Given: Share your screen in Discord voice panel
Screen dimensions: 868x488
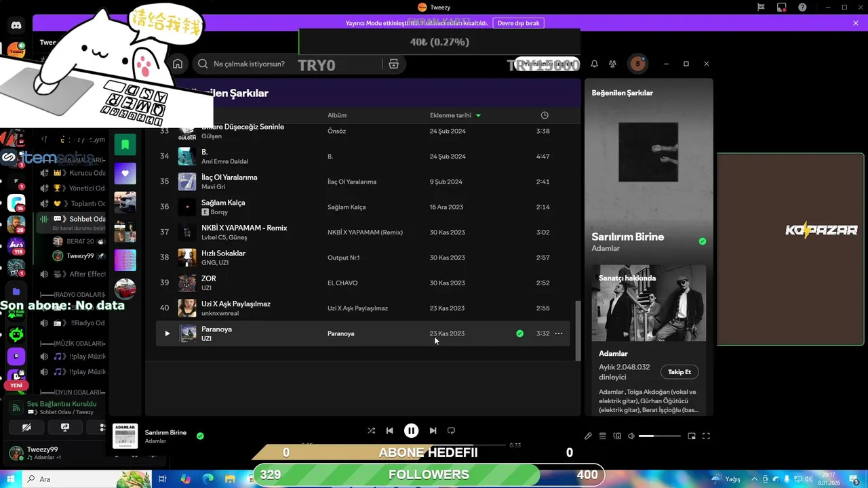Looking at the screenshot, I should 65,428.
